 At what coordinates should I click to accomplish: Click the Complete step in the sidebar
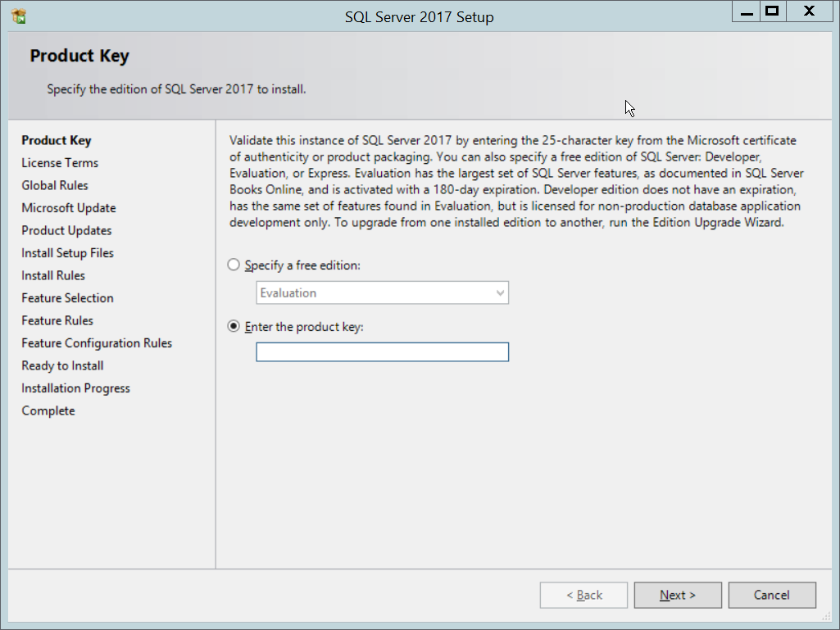click(x=48, y=410)
